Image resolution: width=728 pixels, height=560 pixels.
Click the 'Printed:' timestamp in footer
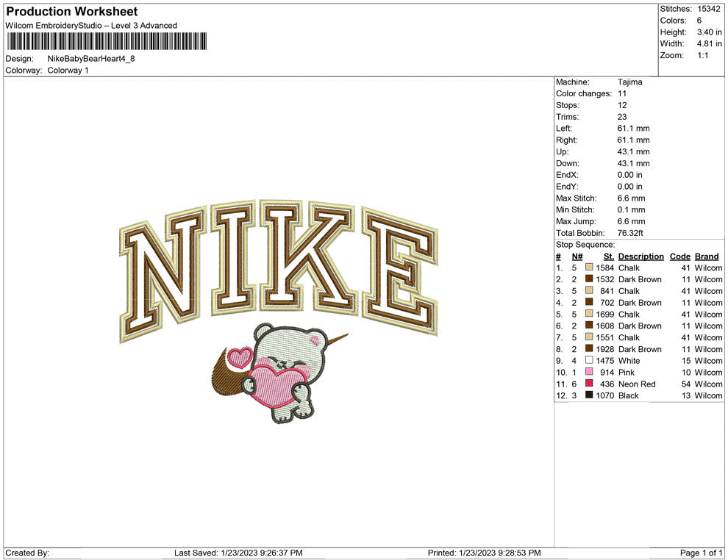tap(485, 553)
